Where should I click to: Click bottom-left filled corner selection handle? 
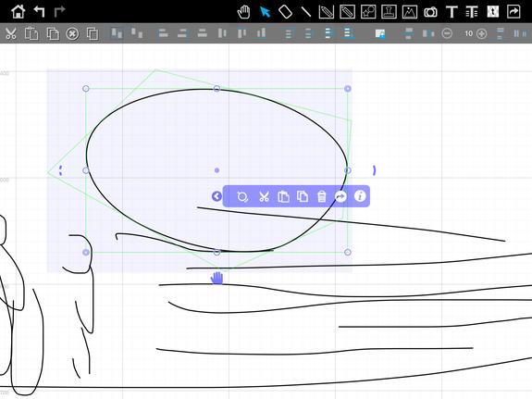[86, 253]
